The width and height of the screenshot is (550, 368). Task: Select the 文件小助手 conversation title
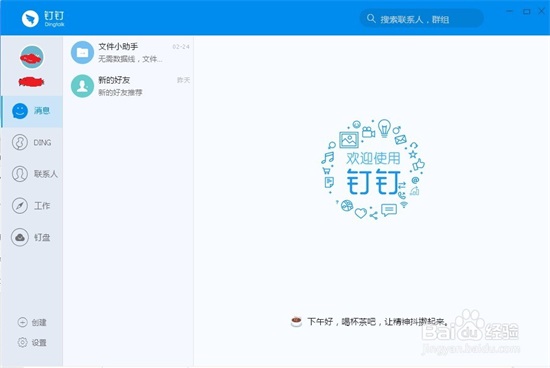tap(118, 47)
